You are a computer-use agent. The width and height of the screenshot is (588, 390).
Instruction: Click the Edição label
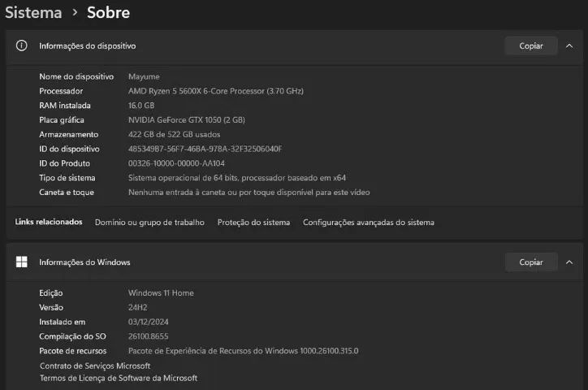click(x=51, y=292)
